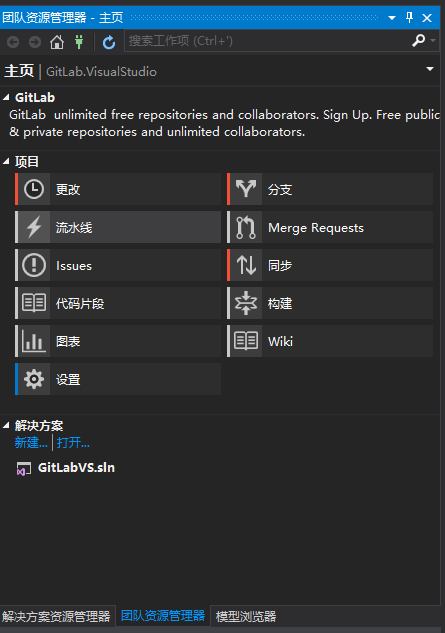Click the 新建... link
The height and width of the screenshot is (633, 445).
point(31,443)
